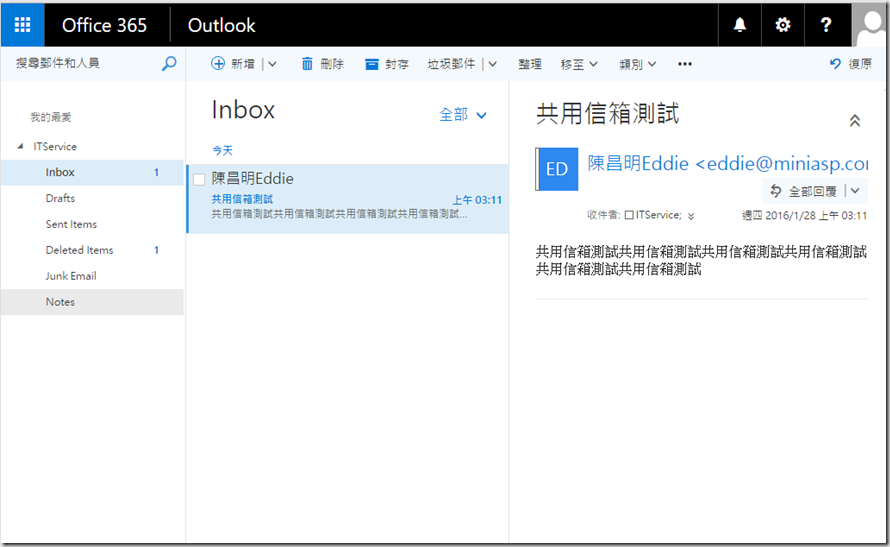The width and height of the screenshot is (890, 547).
Task: Open the 移至 move-to dropdown
Action: (579, 64)
